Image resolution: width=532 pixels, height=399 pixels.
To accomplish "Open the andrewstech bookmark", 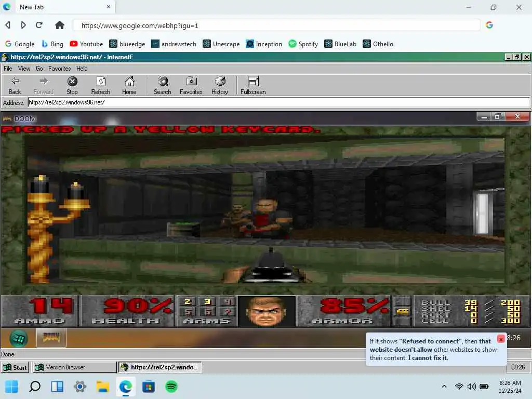I will (174, 44).
